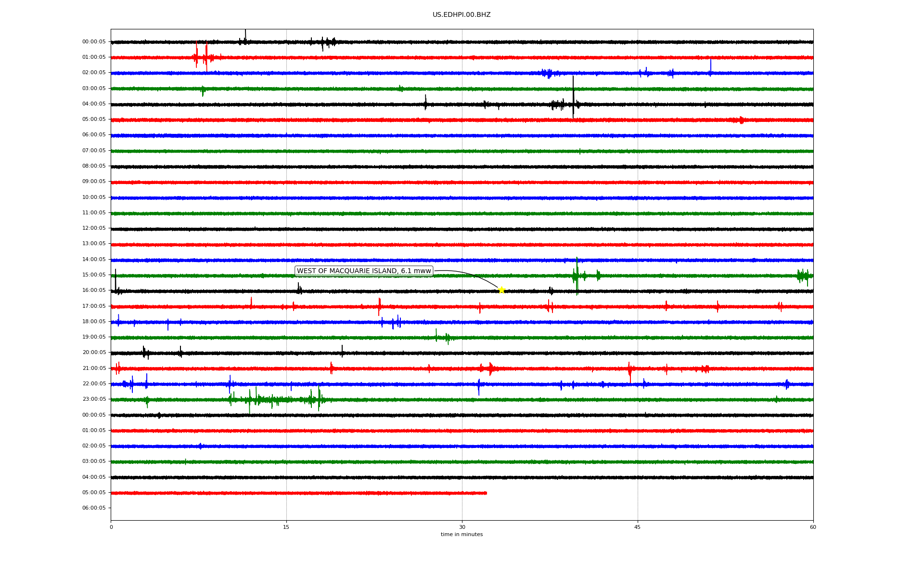Image resolution: width=924 pixels, height=578 pixels.
Task: Click the 09:00:05 time label
Action: point(94,182)
